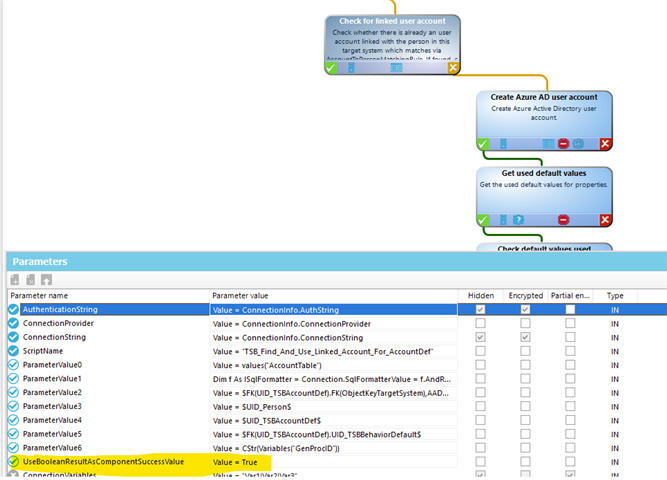Click value values("AccountTable") cell

(334, 365)
